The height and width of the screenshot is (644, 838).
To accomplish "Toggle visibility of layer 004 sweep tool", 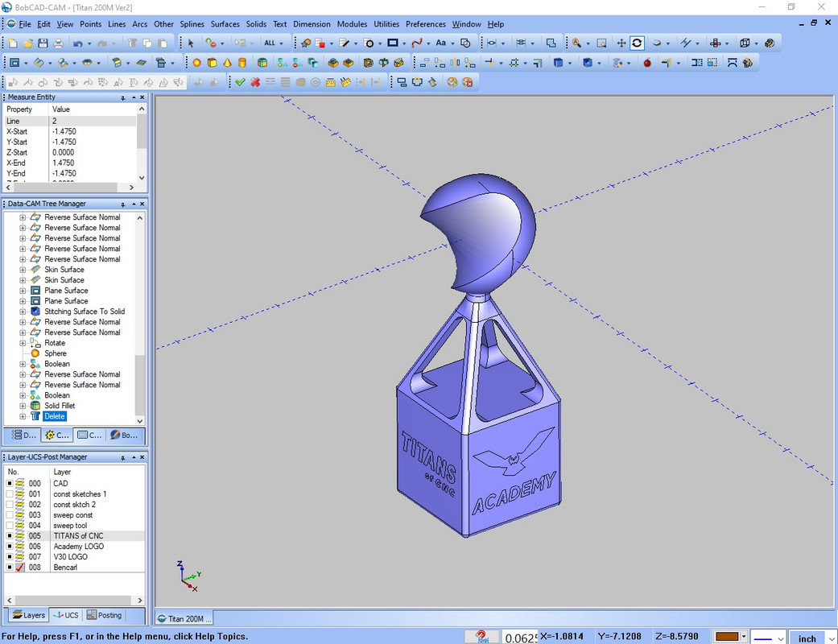I will click(x=10, y=526).
